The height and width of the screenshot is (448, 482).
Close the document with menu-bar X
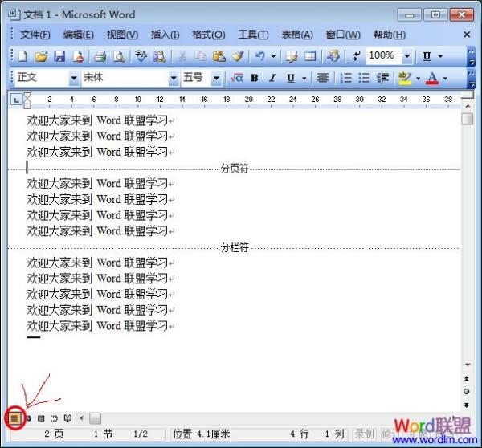point(467,35)
